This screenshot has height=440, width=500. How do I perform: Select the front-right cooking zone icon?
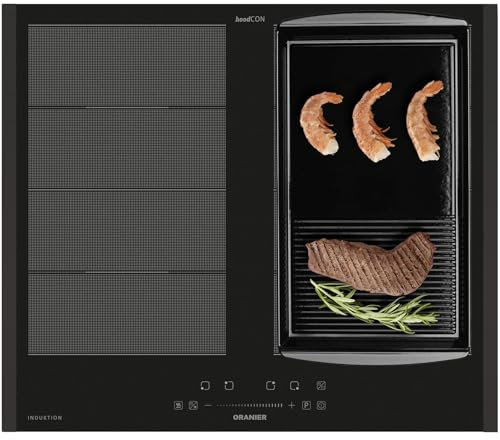(294, 386)
